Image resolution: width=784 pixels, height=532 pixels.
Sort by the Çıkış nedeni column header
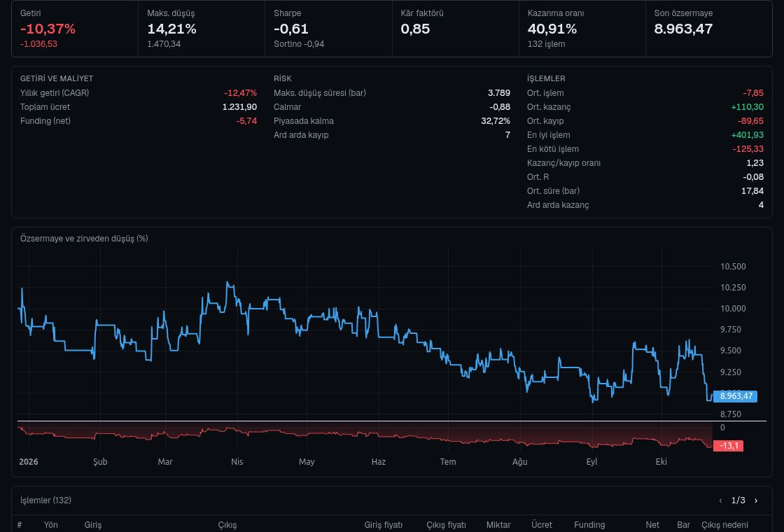724,525
